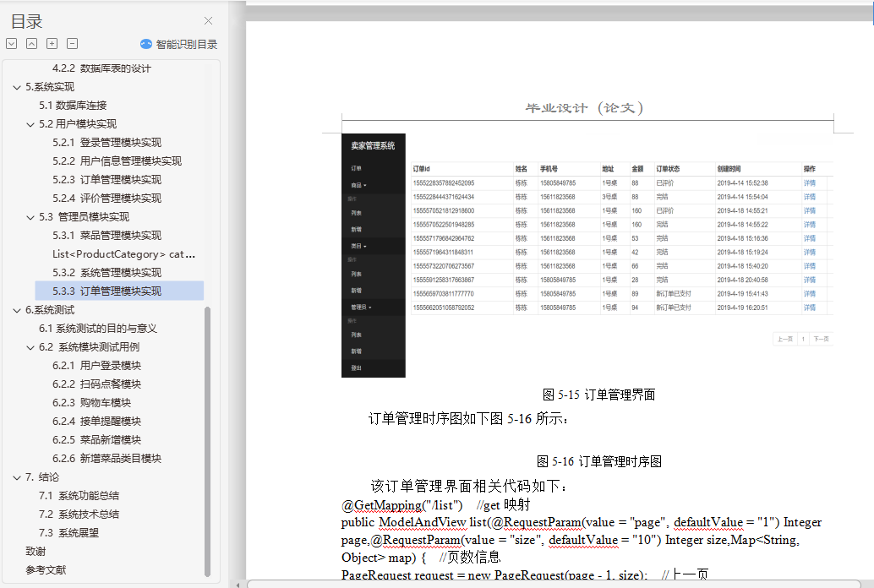Click 智能识别目录 button
This screenshot has width=874, height=588.
click(179, 44)
